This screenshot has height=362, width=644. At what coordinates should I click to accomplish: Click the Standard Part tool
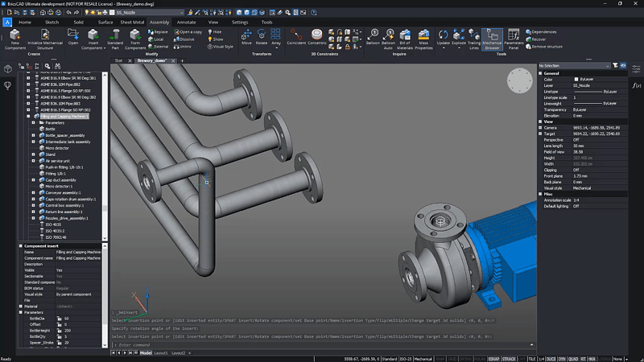tap(115, 39)
